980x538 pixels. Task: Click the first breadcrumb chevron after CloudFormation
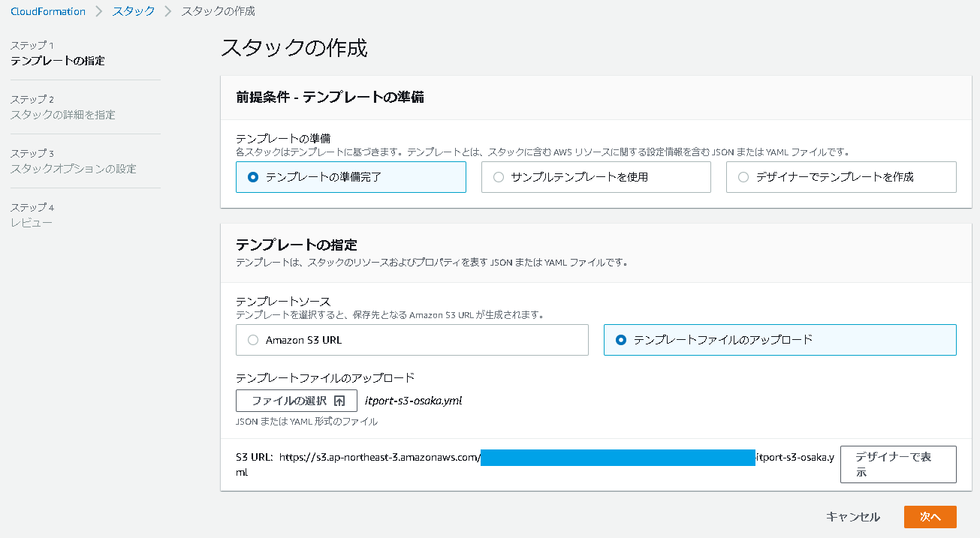pos(99,11)
